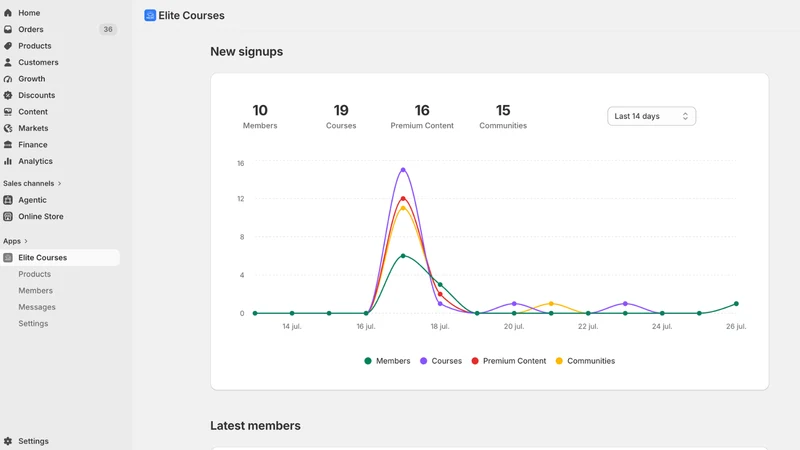Toggle Premium Content series in legend
The image size is (800, 450).
click(x=509, y=361)
